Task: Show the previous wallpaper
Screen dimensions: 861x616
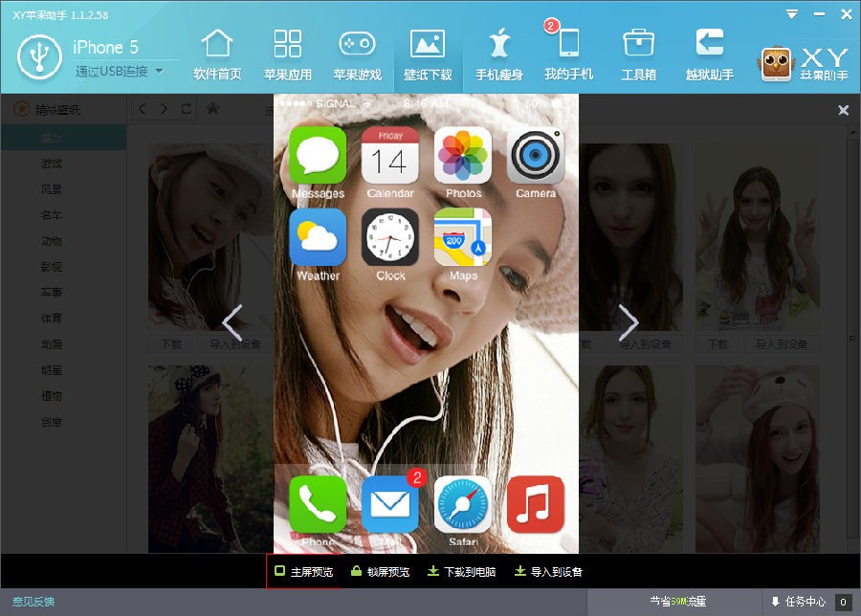Action: 232,322
